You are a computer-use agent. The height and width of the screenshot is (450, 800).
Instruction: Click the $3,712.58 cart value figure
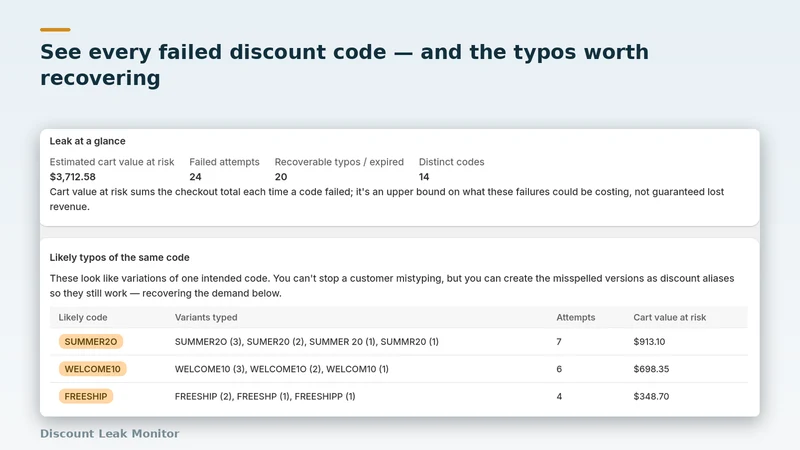(x=72, y=177)
